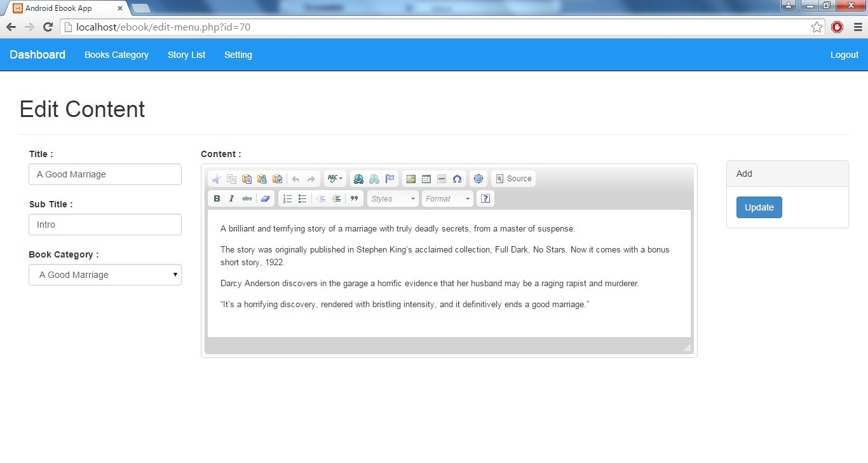Viewport: 868px width, 463px height.
Task: Open Story List from the navbar
Action: click(x=186, y=55)
